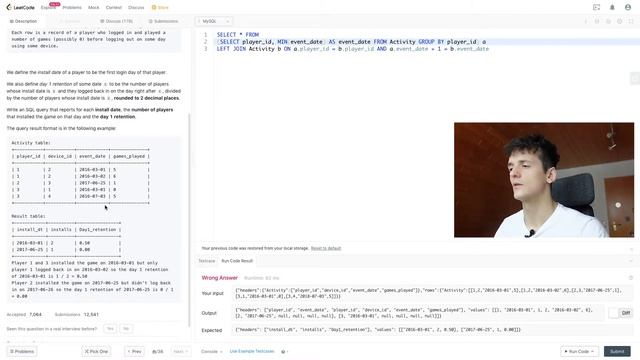Open the Problems list button
Image resolution: width=640 pixels, height=360 pixels.
[22, 351]
